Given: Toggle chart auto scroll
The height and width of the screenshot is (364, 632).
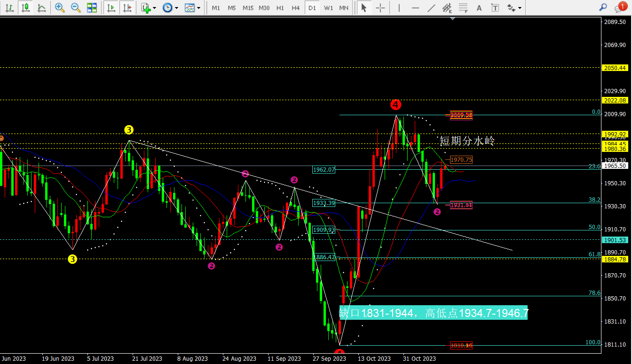Looking at the screenshot, I should [x=111, y=8].
